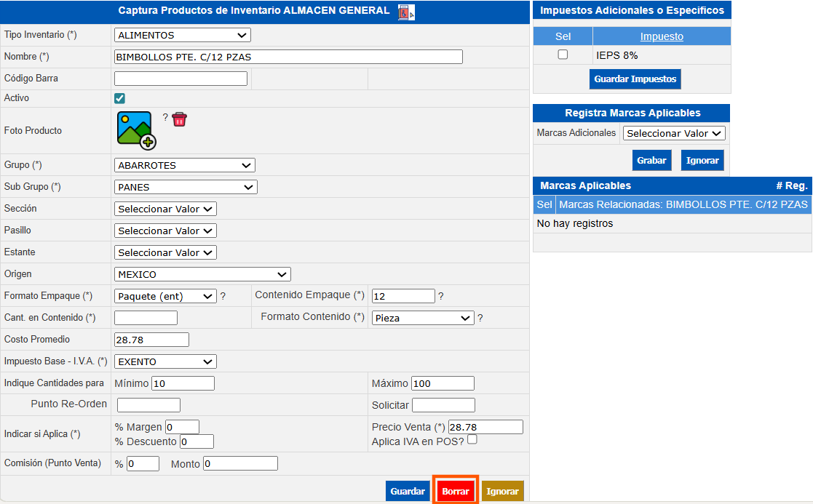This screenshot has width=813, height=504.
Task: Click the question mark beside the photo icon
Action: pyautogui.click(x=165, y=117)
